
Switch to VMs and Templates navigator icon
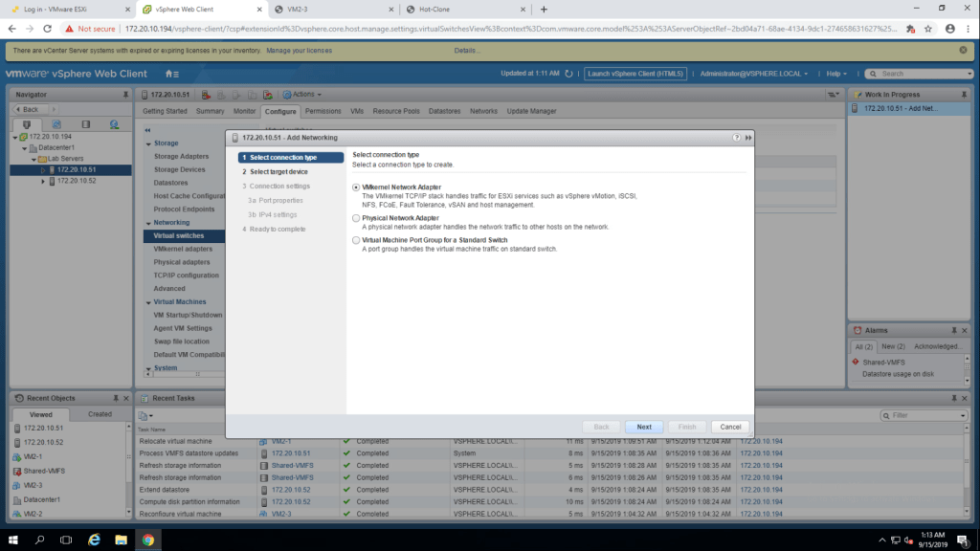56,124
